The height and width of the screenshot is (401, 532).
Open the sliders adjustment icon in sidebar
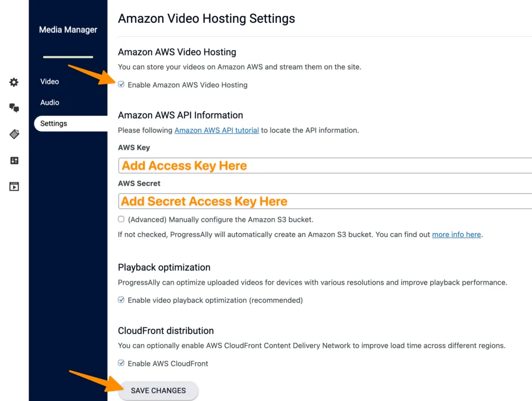point(14,161)
